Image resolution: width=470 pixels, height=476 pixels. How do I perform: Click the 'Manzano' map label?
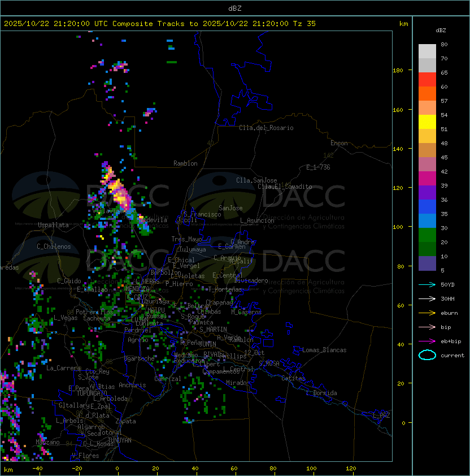47,442
